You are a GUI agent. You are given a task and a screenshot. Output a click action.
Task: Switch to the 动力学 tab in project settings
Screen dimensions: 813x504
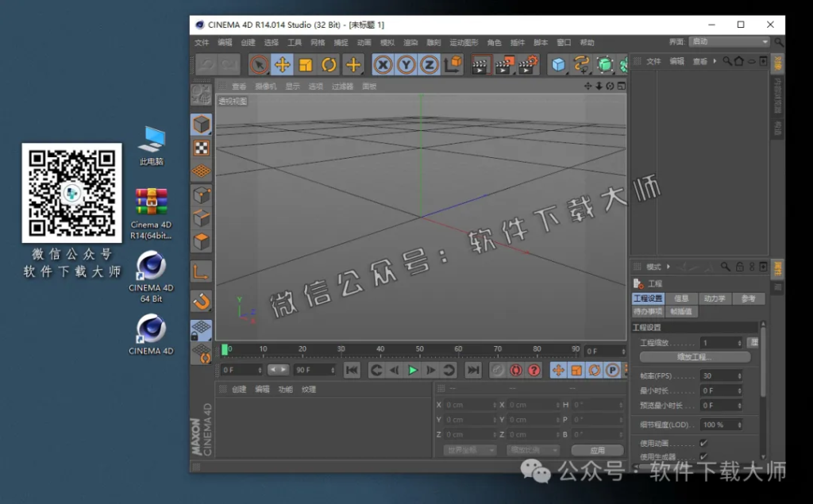click(x=715, y=298)
